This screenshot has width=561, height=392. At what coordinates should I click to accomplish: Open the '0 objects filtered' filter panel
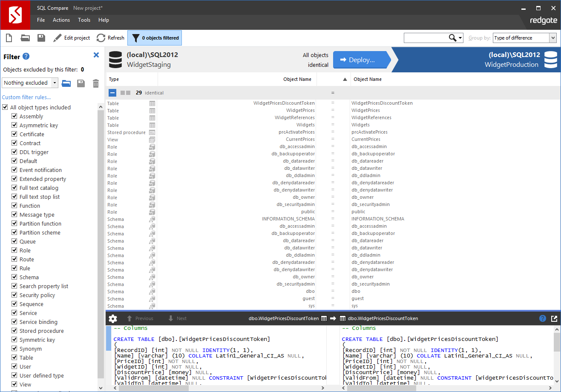[154, 37]
